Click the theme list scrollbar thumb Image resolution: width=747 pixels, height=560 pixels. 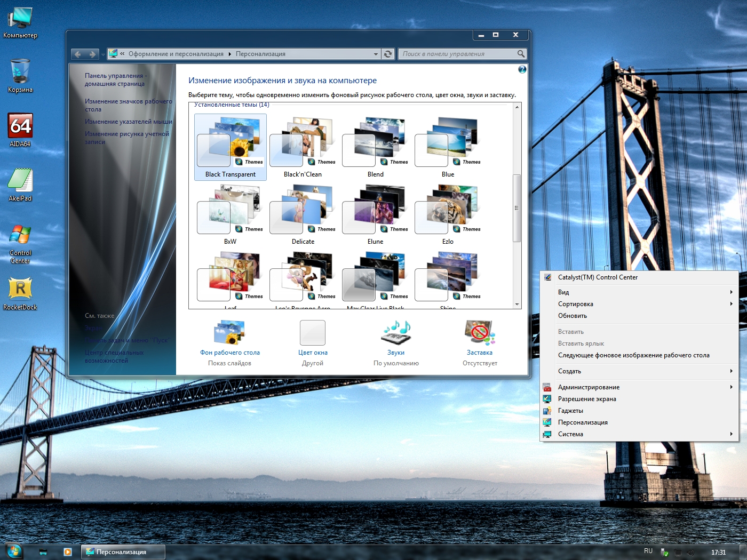(x=516, y=208)
